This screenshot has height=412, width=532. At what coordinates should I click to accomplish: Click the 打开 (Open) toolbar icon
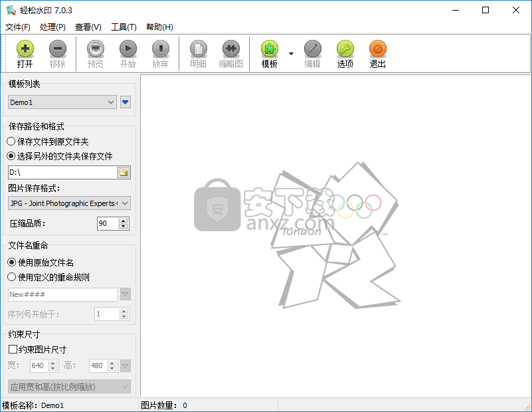(25, 49)
